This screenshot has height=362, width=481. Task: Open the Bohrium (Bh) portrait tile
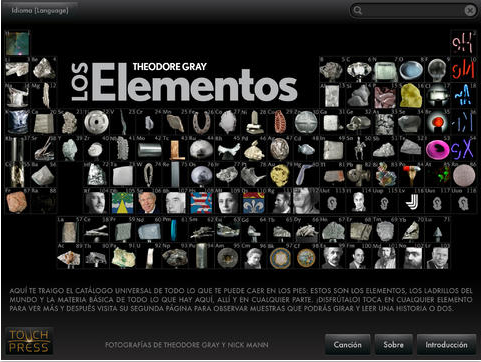point(175,201)
